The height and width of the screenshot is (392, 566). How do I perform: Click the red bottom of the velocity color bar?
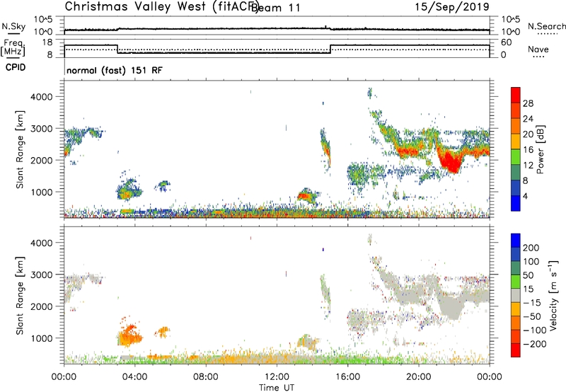(x=516, y=350)
